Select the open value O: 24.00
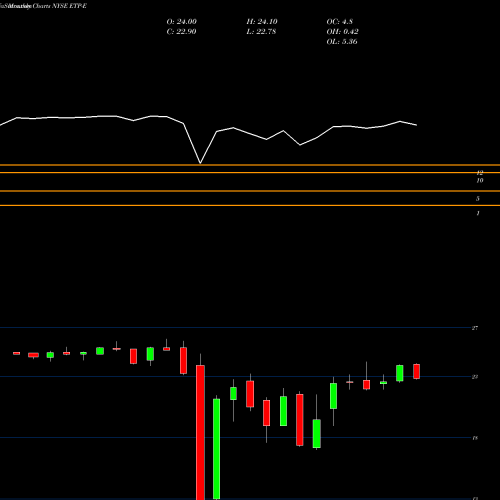 182,22
